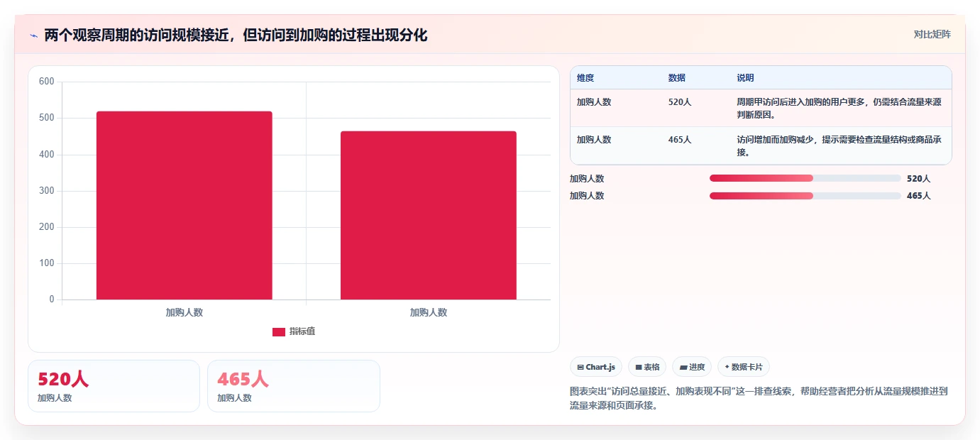980x440 pixels.
Task: Click the 465人 cell in the table
Action: (680, 140)
